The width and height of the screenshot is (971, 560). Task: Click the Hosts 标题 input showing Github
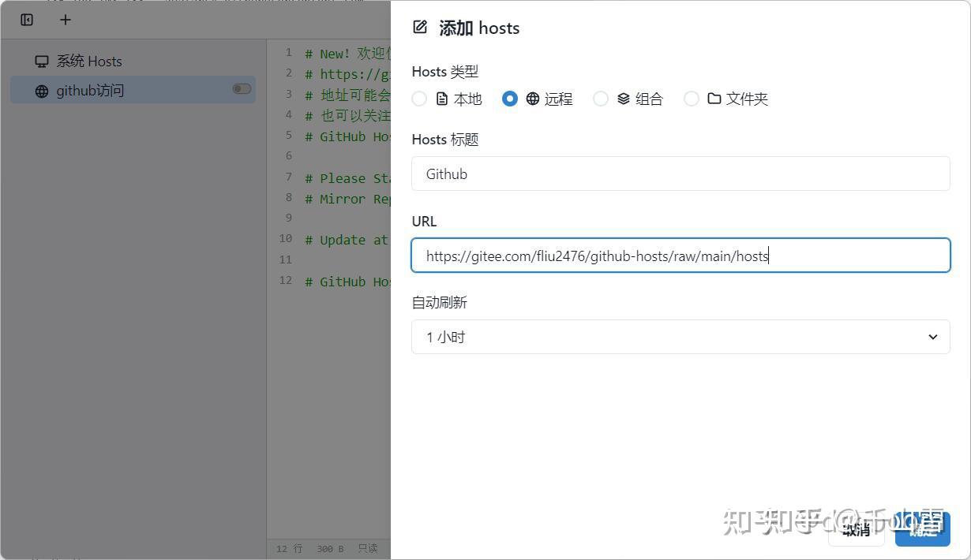click(x=680, y=174)
